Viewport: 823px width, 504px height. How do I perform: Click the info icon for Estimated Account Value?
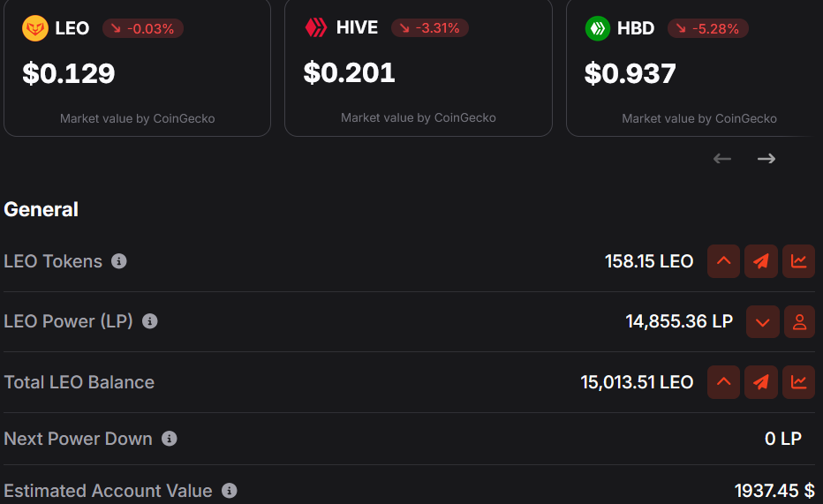(x=230, y=491)
